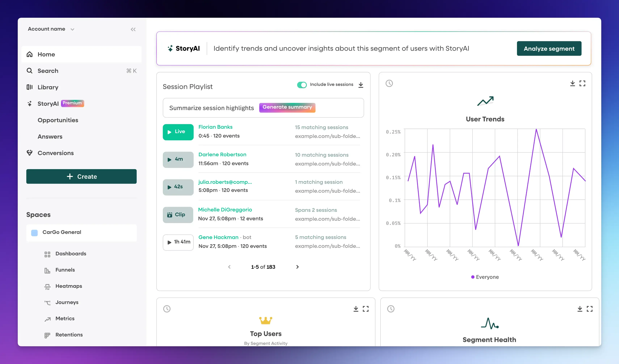The width and height of the screenshot is (619, 364).
Task: Click the Analyze segment button
Action: (549, 49)
